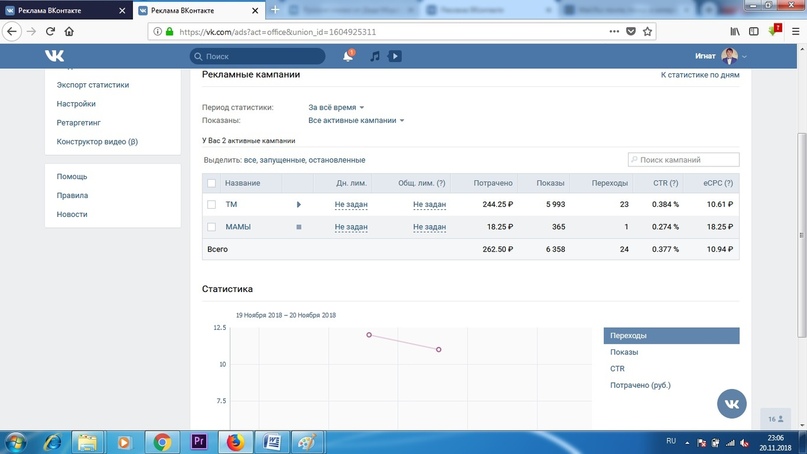Click the green download extension icon

pyautogui.click(x=774, y=30)
